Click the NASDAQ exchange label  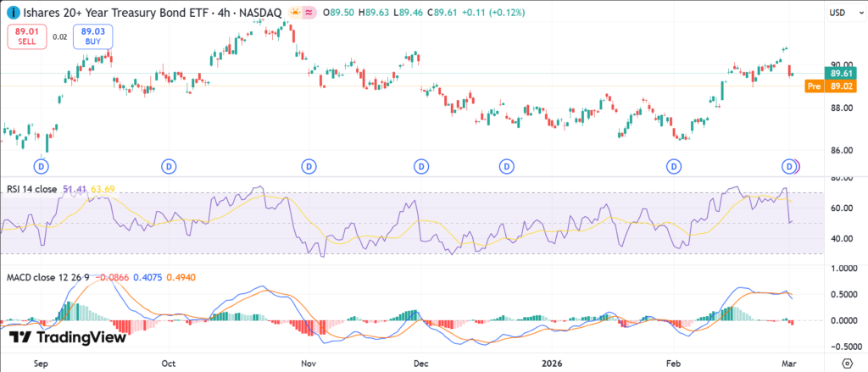coord(260,12)
